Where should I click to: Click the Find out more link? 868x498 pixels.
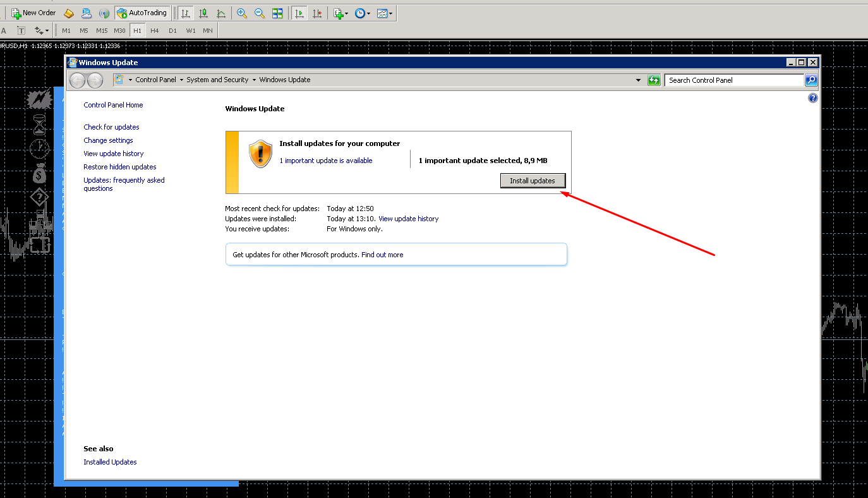382,255
